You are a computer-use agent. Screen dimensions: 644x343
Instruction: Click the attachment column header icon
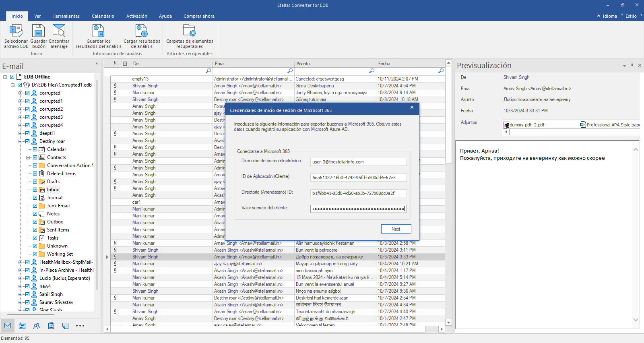click(115, 63)
